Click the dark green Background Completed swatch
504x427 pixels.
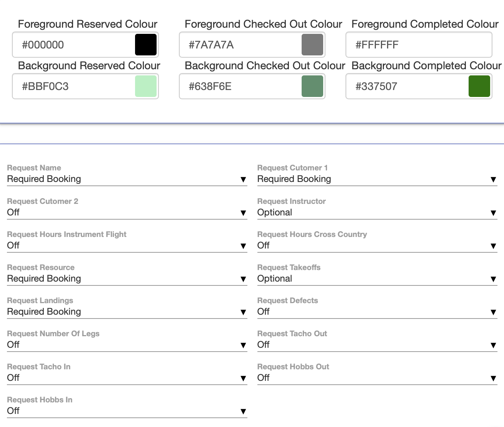point(479,86)
